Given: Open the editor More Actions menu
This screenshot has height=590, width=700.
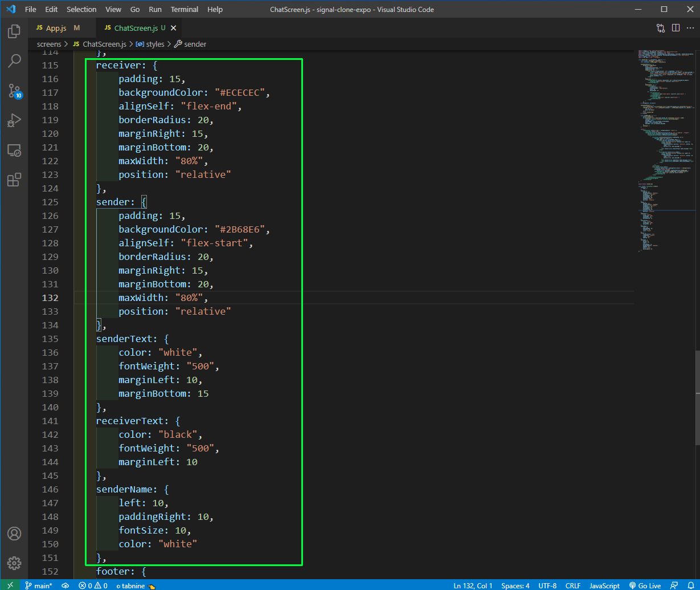Looking at the screenshot, I should coord(690,28).
